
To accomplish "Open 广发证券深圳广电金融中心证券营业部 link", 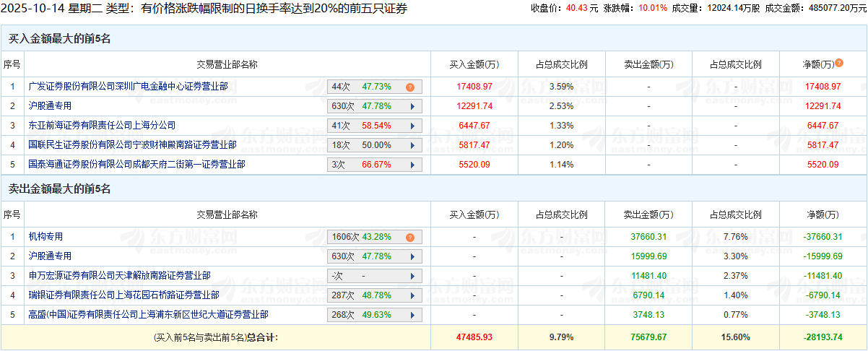I will (128, 87).
